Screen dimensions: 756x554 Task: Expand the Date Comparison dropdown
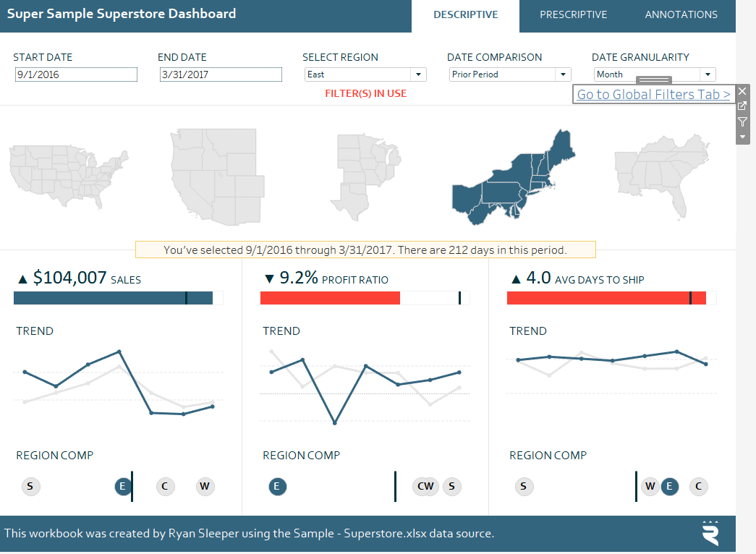tap(510, 74)
